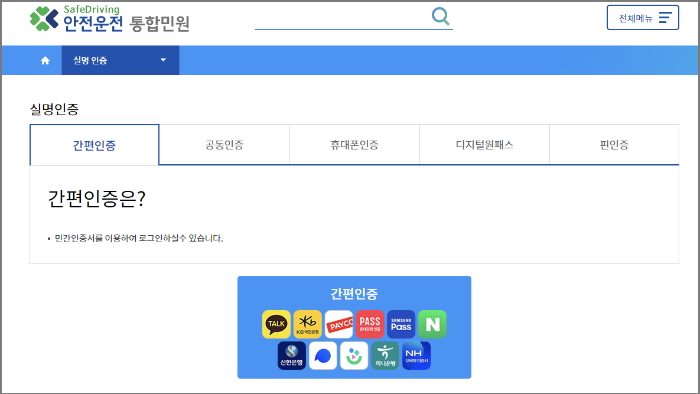The width and height of the screenshot is (700, 394).
Task: Select the KB Kookmin Bank certificate icon
Action: point(308,324)
